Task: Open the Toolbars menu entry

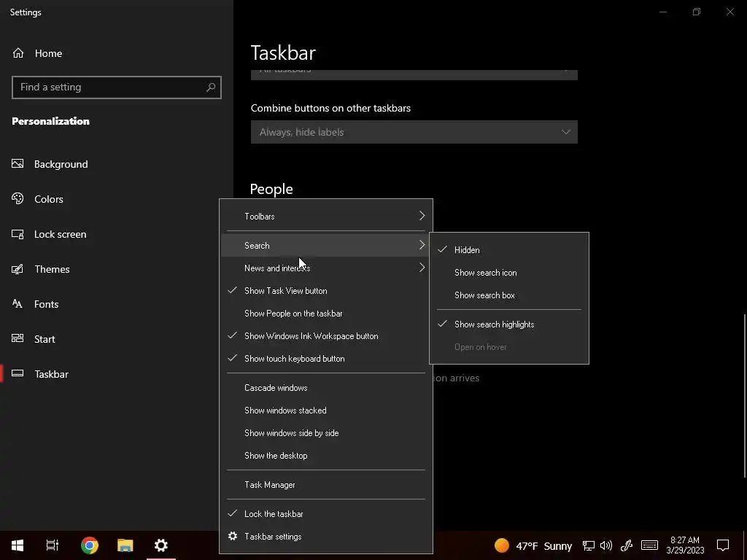Action: point(326,216)
